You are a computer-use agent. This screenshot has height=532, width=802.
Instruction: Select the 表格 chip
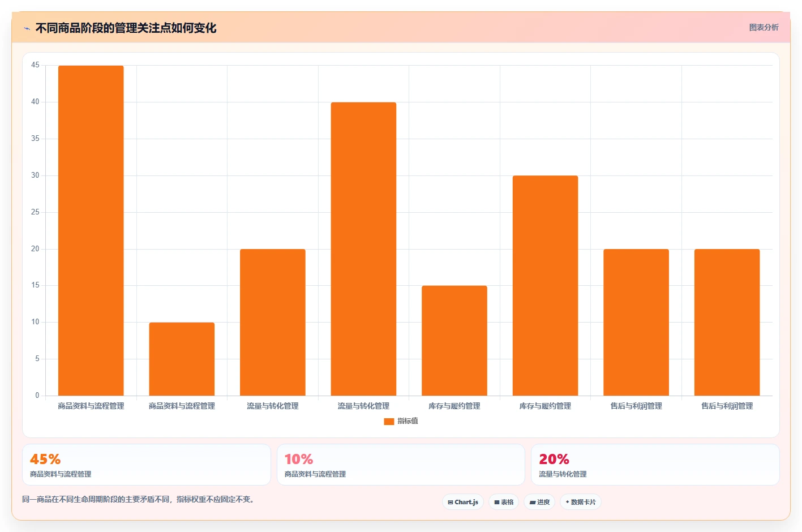(x=504, y=502)
